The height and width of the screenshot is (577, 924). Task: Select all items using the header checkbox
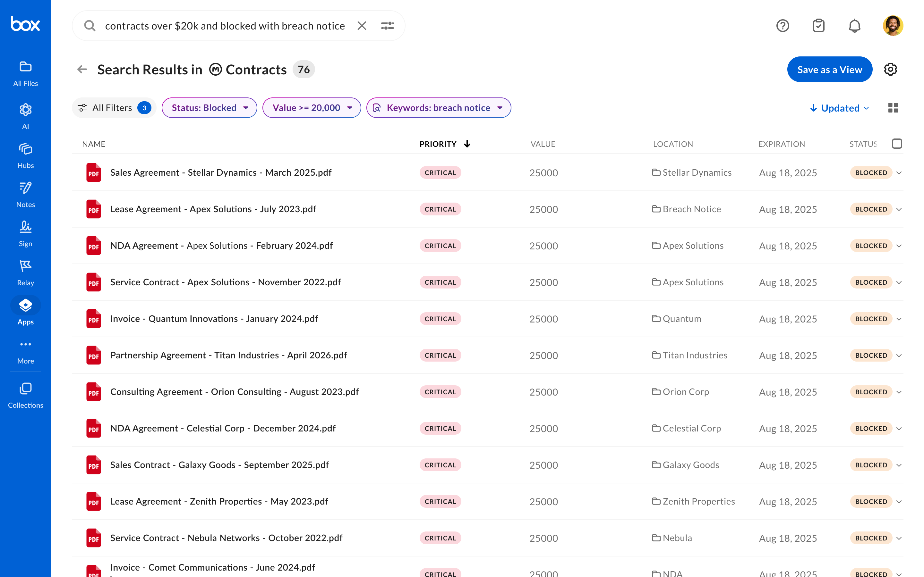pyautogui.click(x=897, y=144)
